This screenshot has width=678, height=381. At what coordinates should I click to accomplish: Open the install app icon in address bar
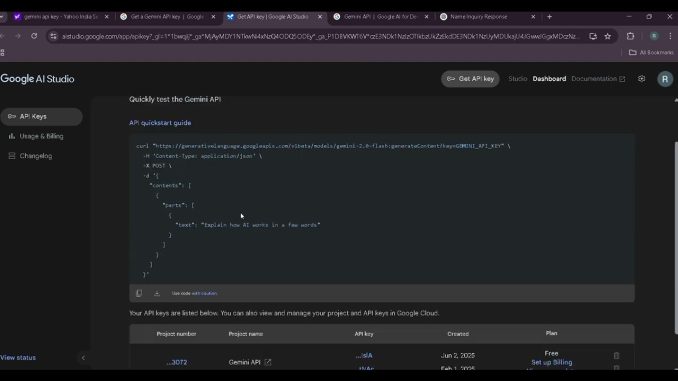pos(593,36)
